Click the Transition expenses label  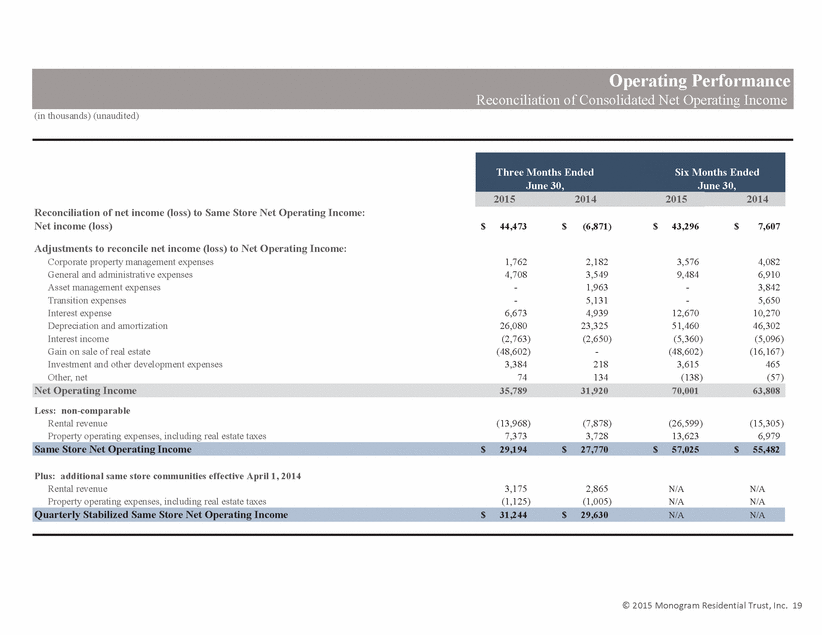[x=86, y=300]
